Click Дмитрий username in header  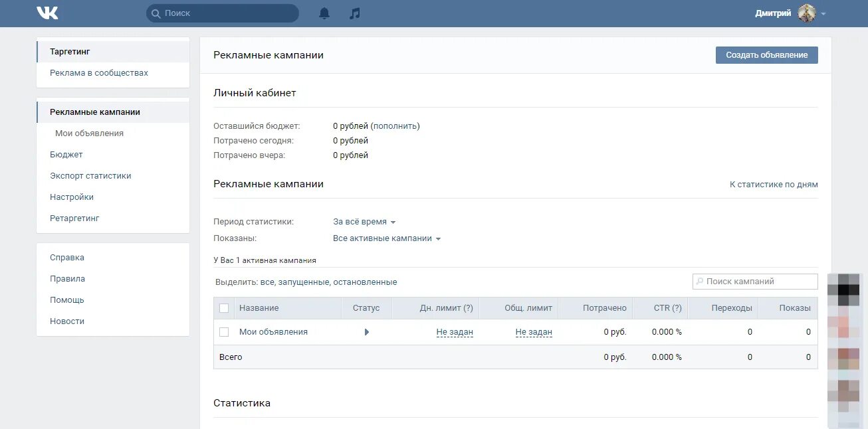click(x=773, y=13)
